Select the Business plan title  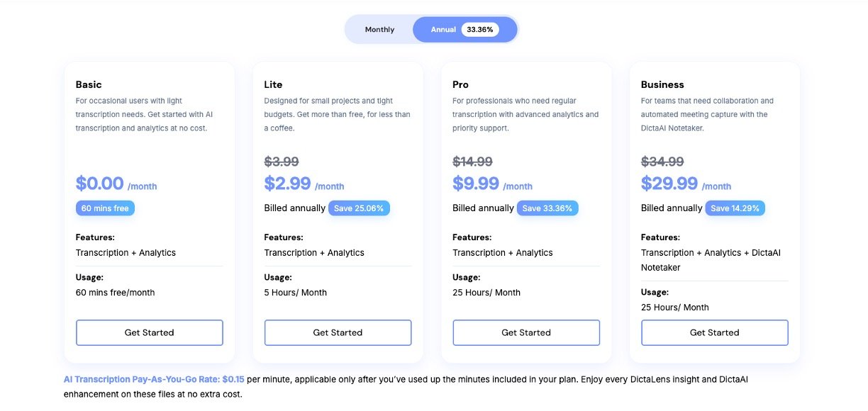(662, 84)
